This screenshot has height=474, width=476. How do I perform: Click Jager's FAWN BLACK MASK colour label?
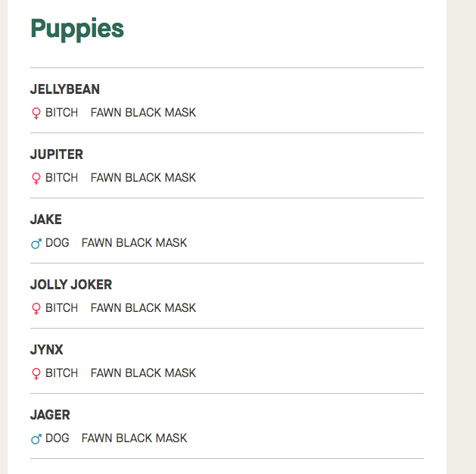[x=134, y=438]
